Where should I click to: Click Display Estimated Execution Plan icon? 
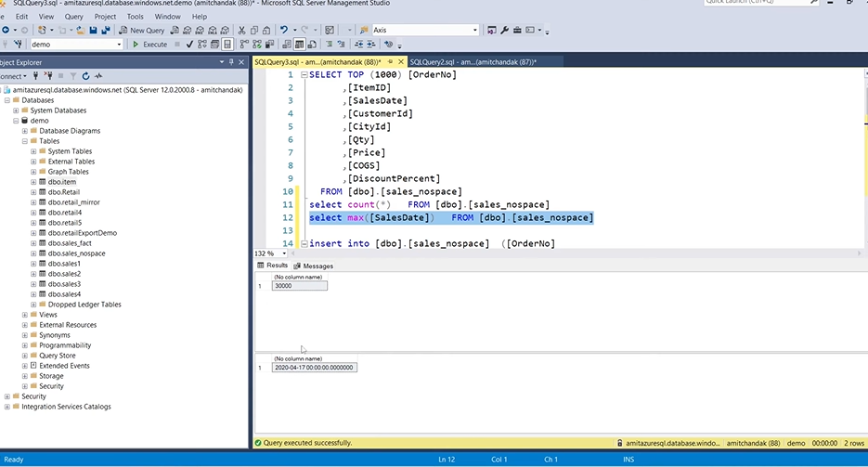pyautogui.click(x=202, y=45)
